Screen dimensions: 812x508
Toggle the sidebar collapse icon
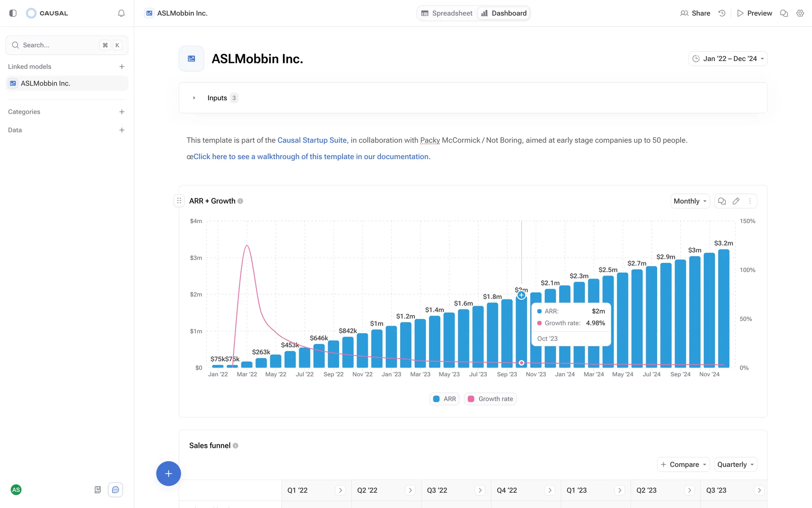13,13
